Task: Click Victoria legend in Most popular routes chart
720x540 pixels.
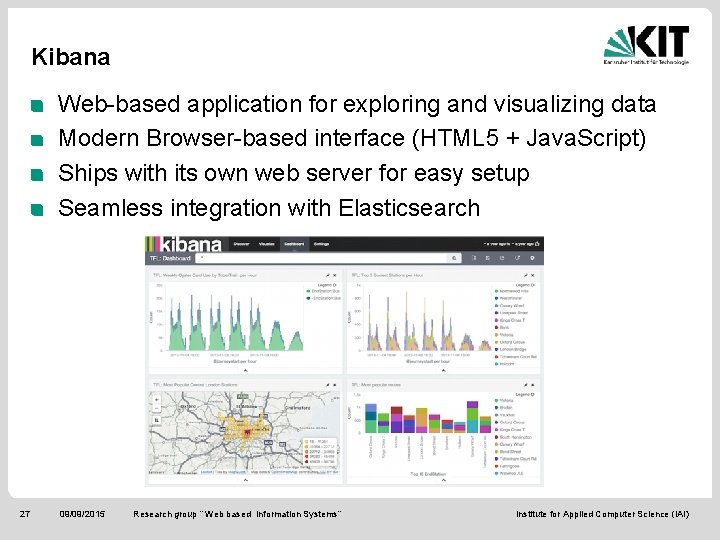Action: point(504,400)
